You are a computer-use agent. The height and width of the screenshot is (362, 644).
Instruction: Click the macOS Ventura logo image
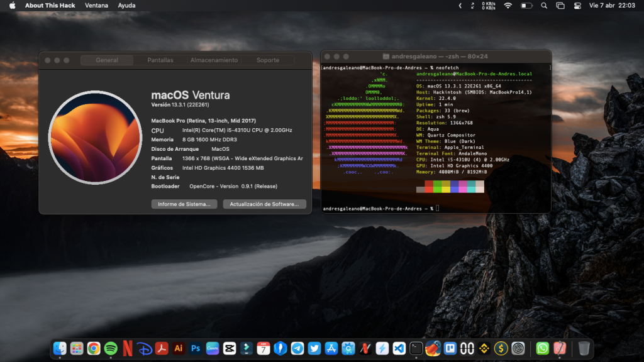95,137
